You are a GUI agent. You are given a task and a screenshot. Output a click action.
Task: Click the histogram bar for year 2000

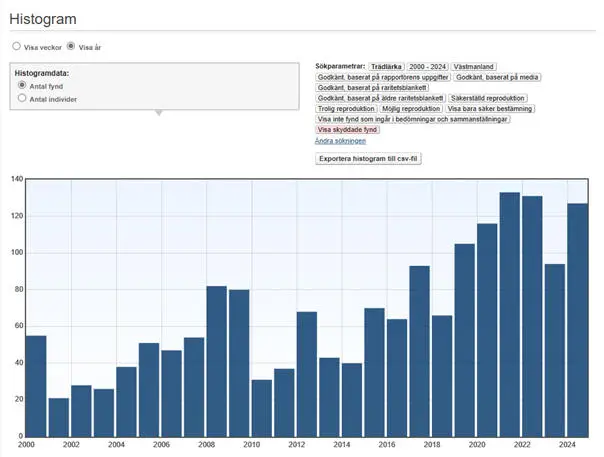coord(36,385)
